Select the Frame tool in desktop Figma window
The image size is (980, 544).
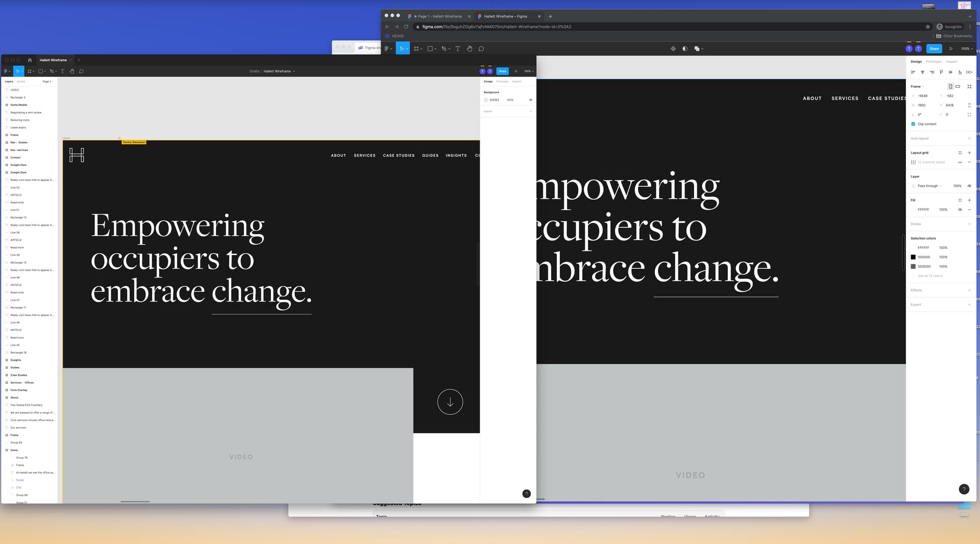[x=29, y=72]
